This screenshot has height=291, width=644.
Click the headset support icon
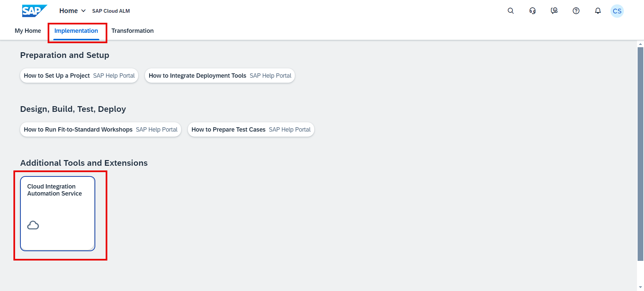(532, 11)
